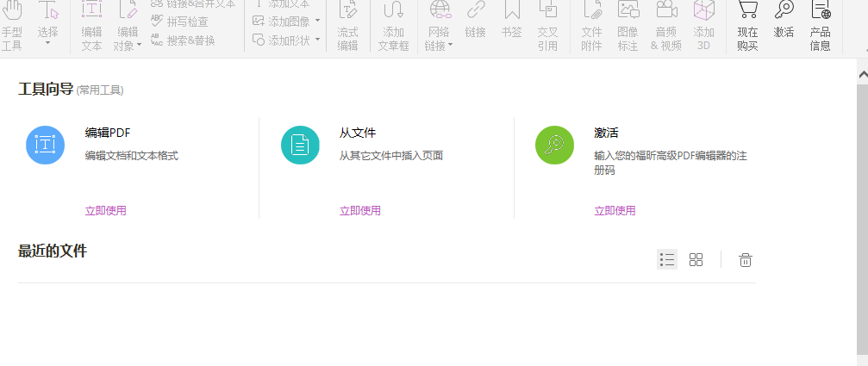Click the 激活 card title in tool wizard
Image resolution: width=868 pixels, height=366 pixels.
click(x=606, y=133)
